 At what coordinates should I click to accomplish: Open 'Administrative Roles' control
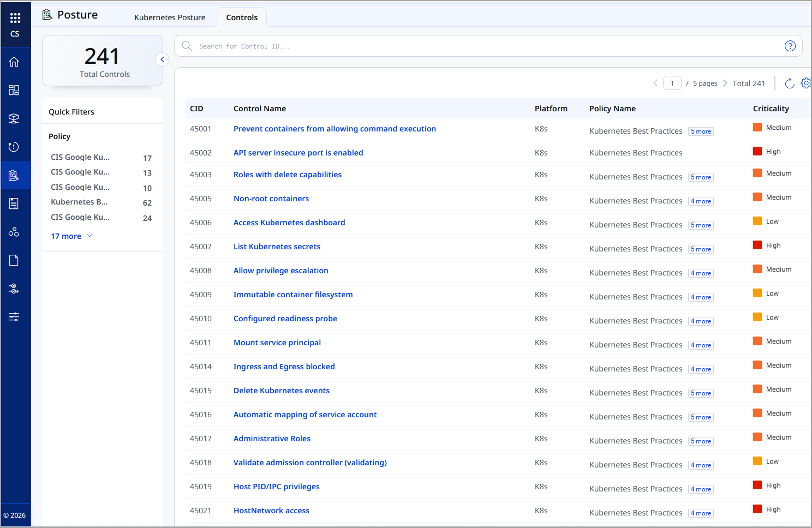[x=272, y=439]
